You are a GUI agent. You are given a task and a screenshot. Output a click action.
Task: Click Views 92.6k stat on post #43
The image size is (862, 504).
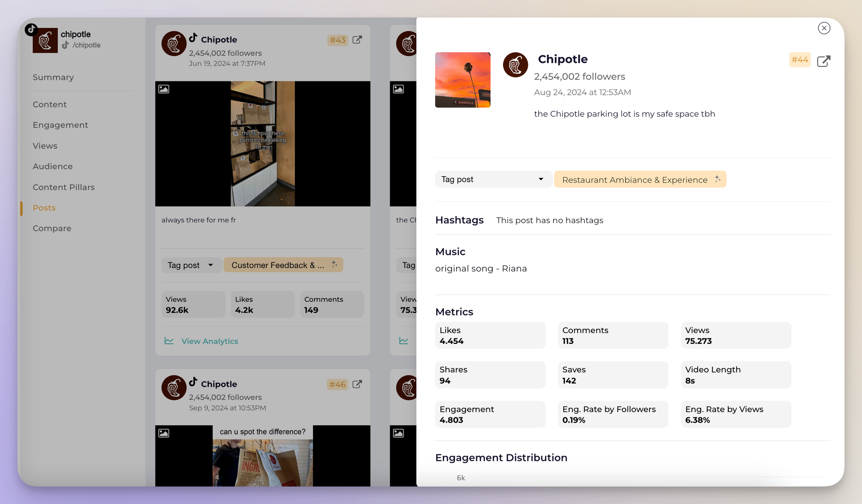193,305
